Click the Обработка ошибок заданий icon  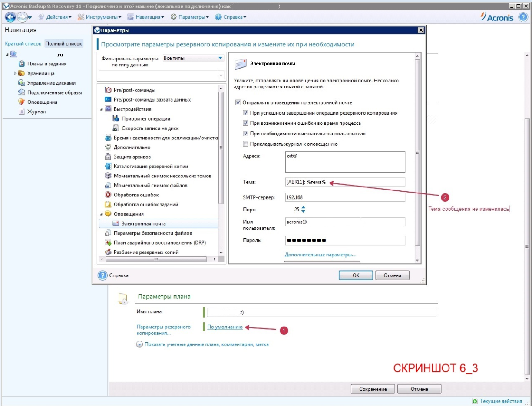click(109, 205)
